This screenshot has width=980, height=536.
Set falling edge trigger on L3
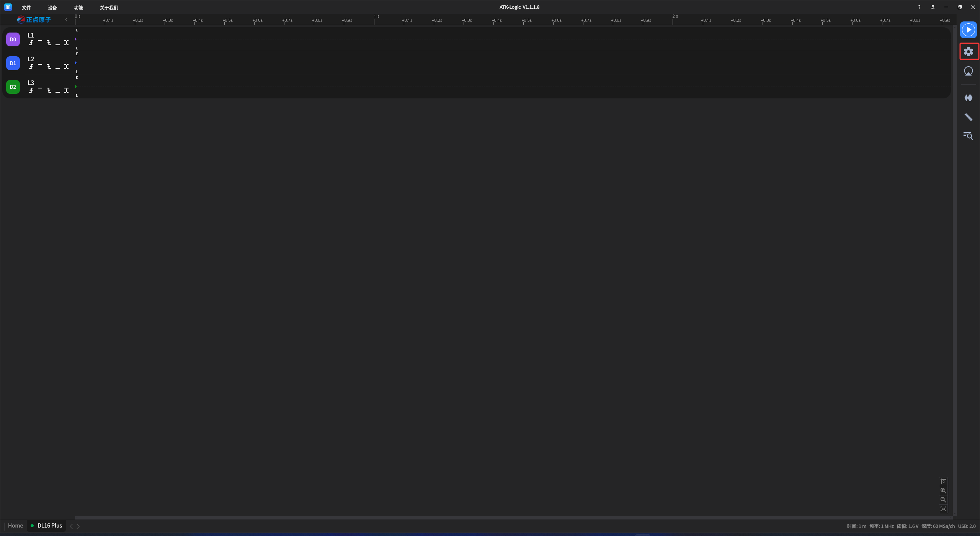click(49, 90)
